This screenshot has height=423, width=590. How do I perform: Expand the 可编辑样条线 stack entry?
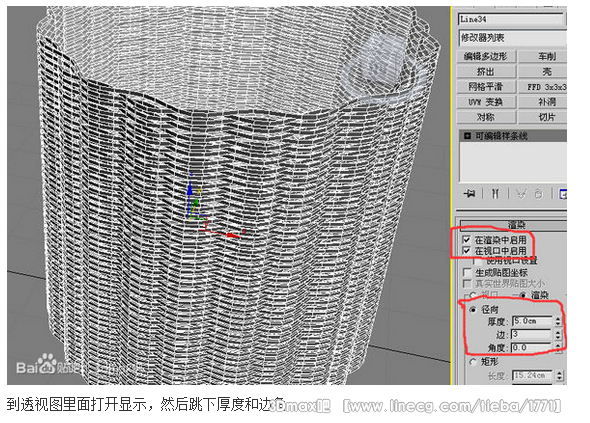click(x=467, y=136)
